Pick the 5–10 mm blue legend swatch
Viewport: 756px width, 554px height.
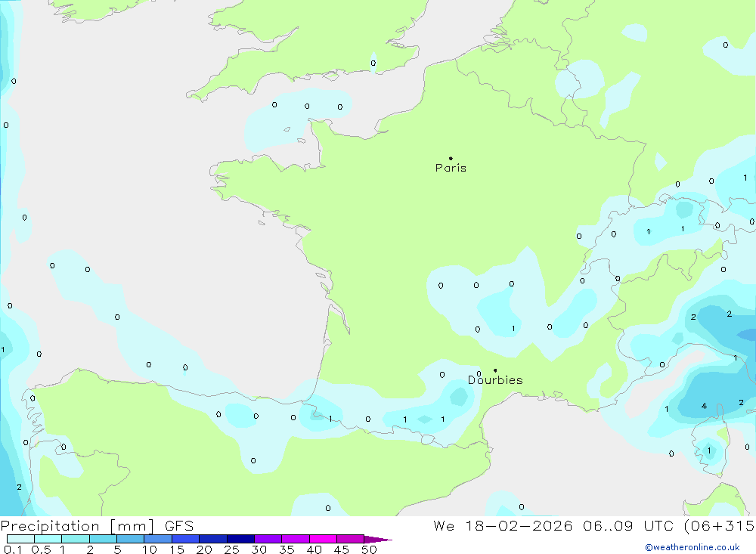(131, 539)
